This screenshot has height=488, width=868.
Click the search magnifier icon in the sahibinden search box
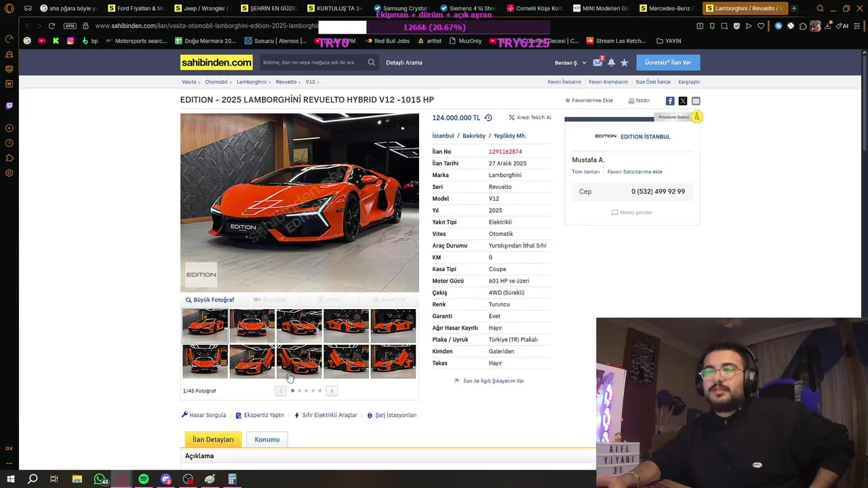[x=372, y=62]
